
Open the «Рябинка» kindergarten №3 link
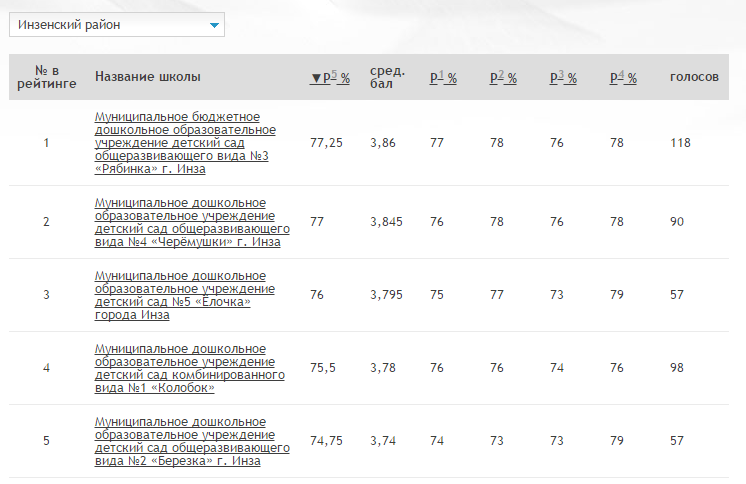coord(185,143)
